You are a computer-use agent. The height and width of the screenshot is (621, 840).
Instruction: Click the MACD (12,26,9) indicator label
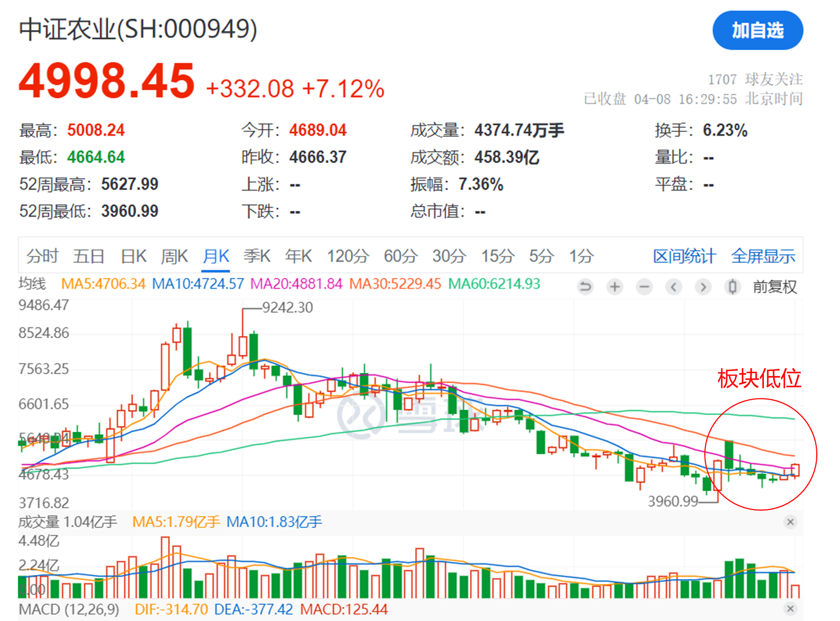[69, 609]
